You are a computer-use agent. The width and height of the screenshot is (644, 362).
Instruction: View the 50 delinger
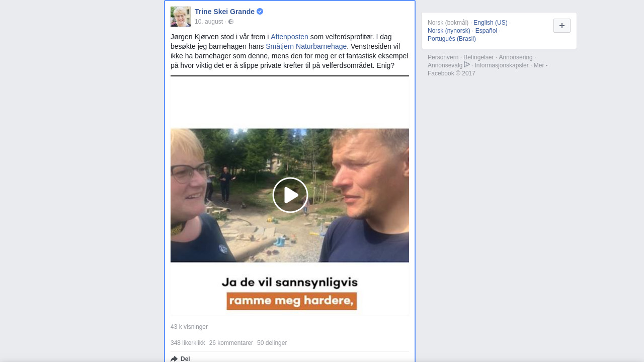tap(272, 343)
